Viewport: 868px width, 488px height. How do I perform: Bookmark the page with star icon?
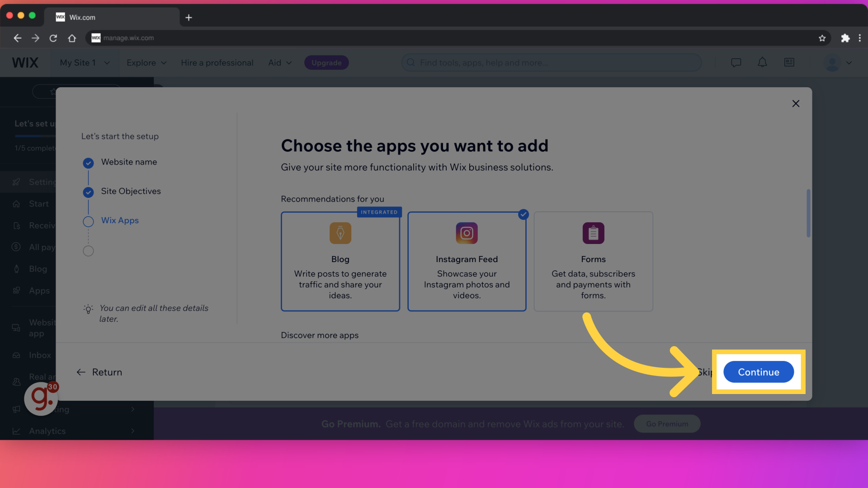(x=822, y=38)
